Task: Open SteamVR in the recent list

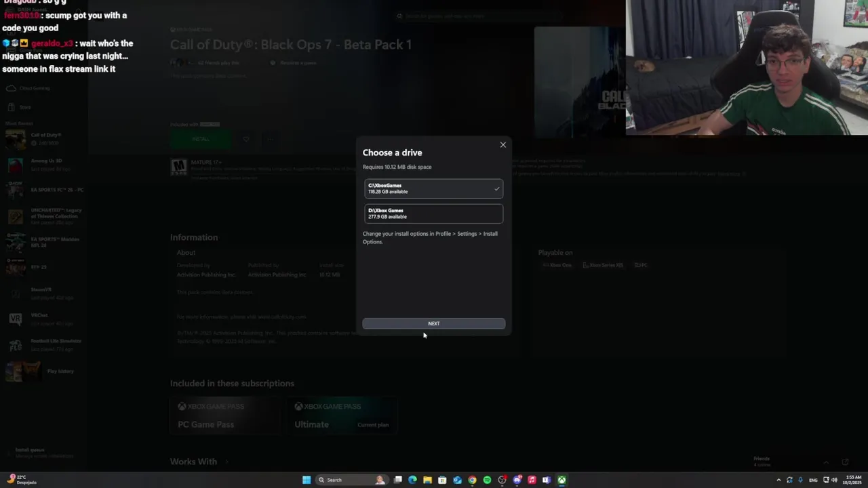Action: (43, 293)
